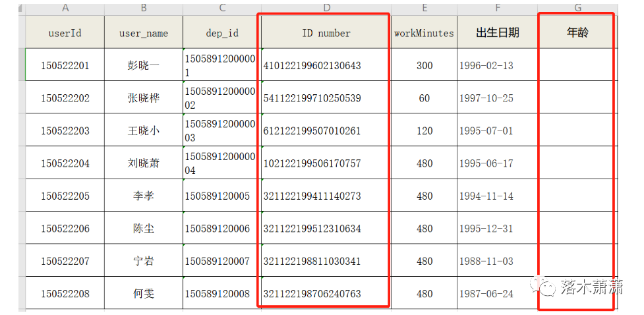The height and width of the screenshot is (315, 644).
Task: Select dep_id cell in 张晓桦 row
Action: tap(222, 98)
